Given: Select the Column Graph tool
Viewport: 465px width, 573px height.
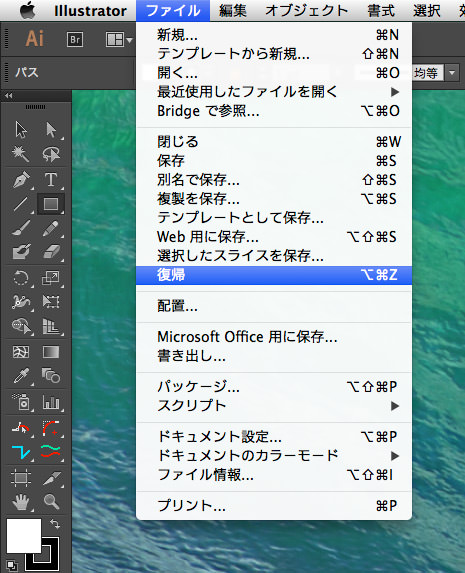Looking at the screenshot, I should click(51, 402).
